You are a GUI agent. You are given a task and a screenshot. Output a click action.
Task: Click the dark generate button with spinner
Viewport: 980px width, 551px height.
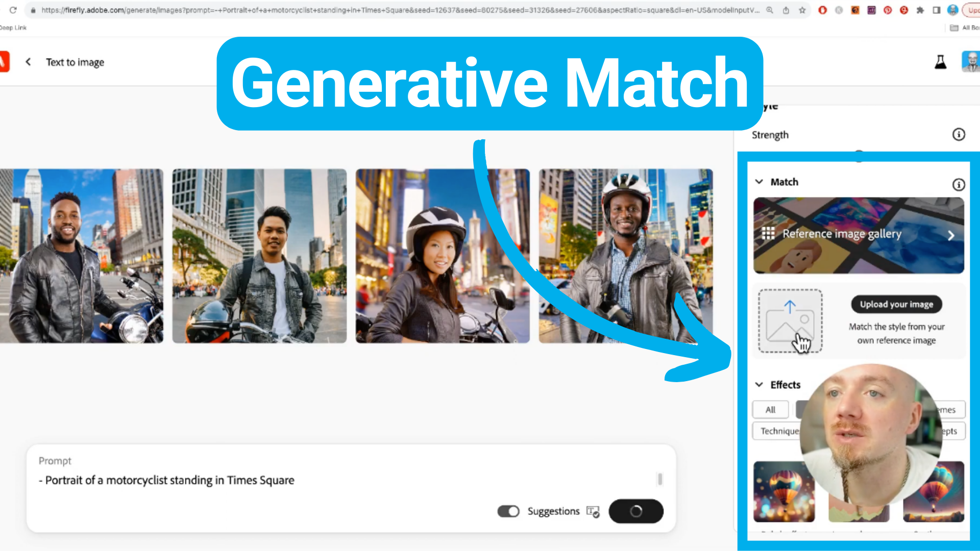636,511
